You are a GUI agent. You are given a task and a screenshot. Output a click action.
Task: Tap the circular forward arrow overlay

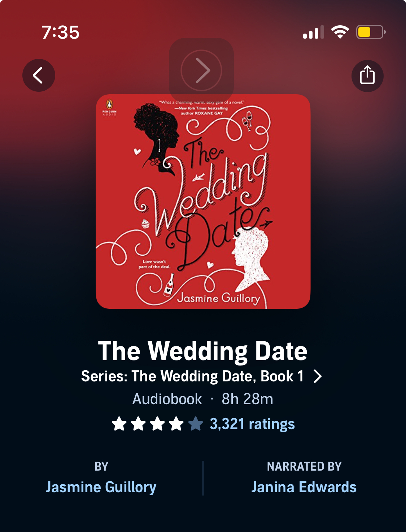201,70
